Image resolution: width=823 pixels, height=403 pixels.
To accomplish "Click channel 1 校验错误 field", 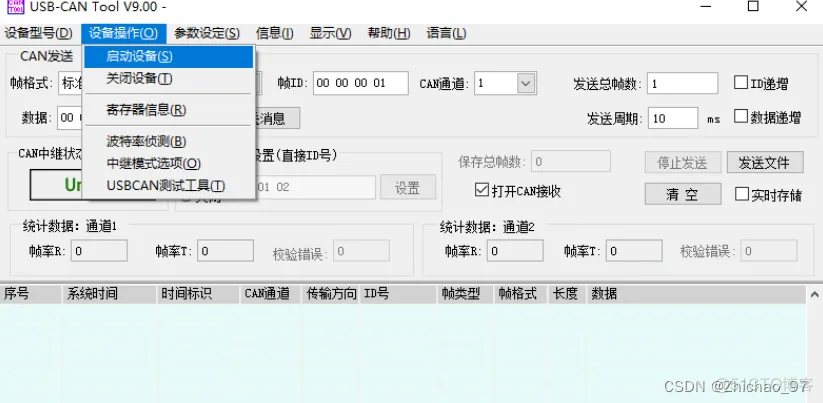I will tap(362, 251).
